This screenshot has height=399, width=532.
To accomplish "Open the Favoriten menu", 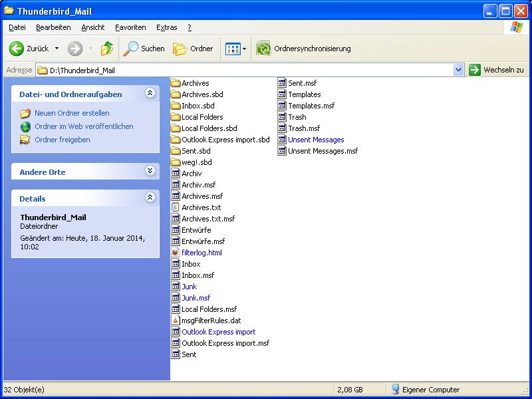I will pos(130,27).
